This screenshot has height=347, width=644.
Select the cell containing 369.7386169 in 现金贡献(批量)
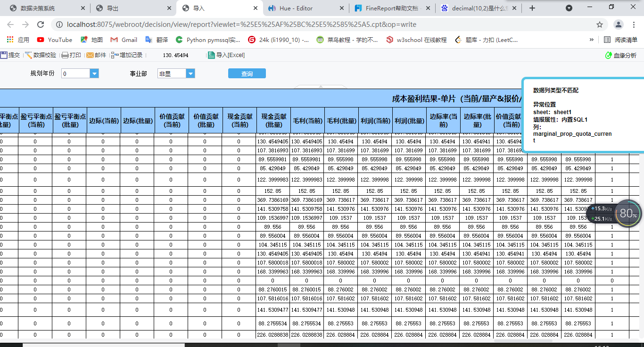pos(273,200)
